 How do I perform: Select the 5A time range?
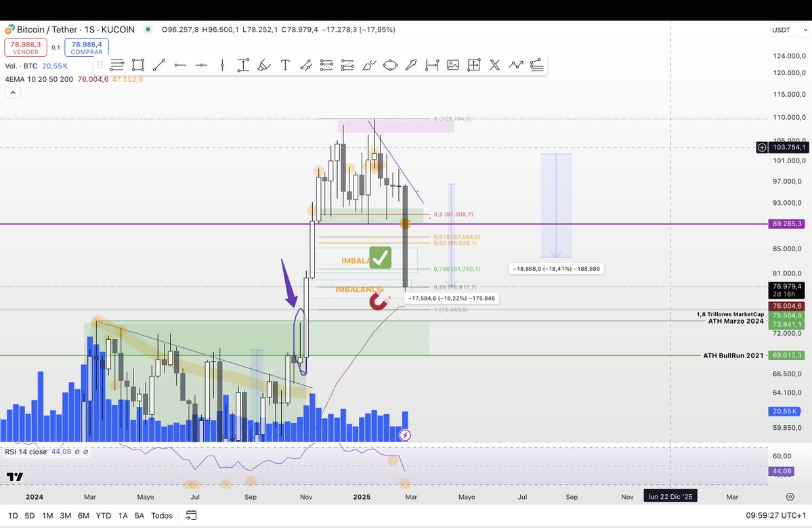(x=140, y=516)
